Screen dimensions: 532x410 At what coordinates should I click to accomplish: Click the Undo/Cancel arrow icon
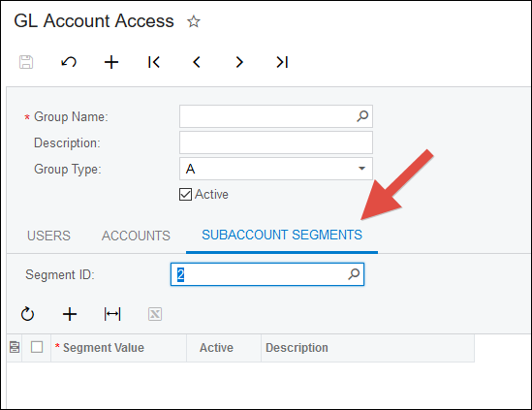click(69, 62)
